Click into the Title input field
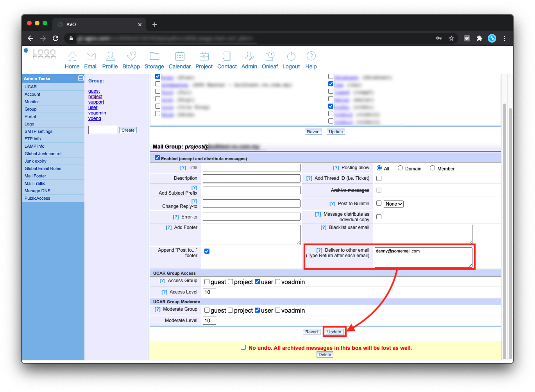535x392 pixels. (252, 168)
